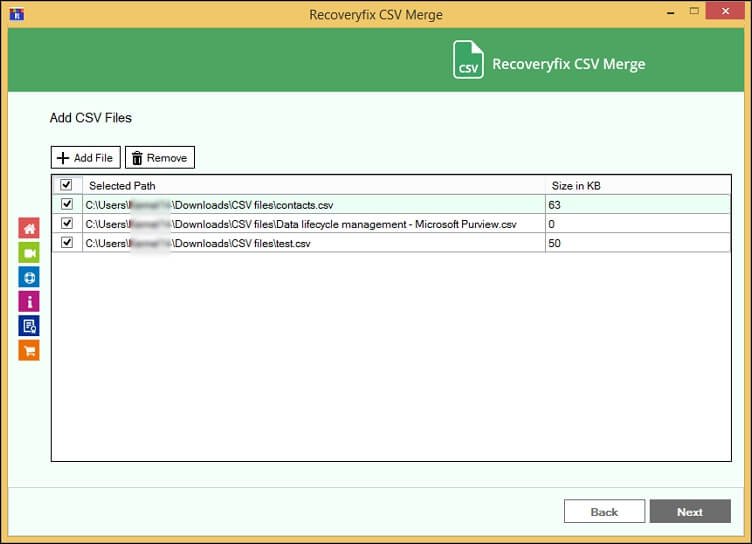The height and width of the screenshot is (544, 752).
Task: Click the Size in KB column header
Action: [638, 186]
